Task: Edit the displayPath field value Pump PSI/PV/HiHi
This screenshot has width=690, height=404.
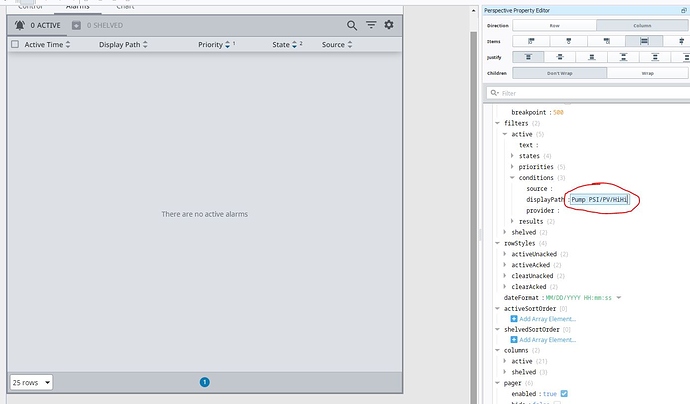Action: (599, 200)
